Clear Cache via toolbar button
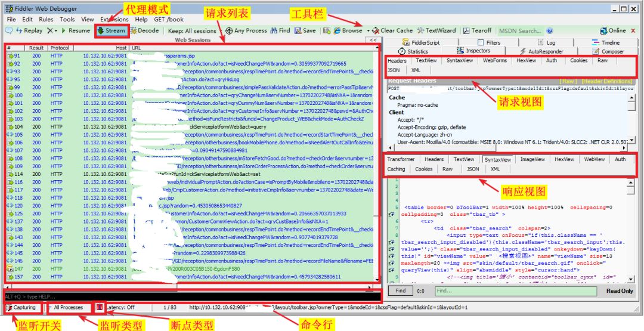Viewport: 644px width, 331px height. [392, 31]
